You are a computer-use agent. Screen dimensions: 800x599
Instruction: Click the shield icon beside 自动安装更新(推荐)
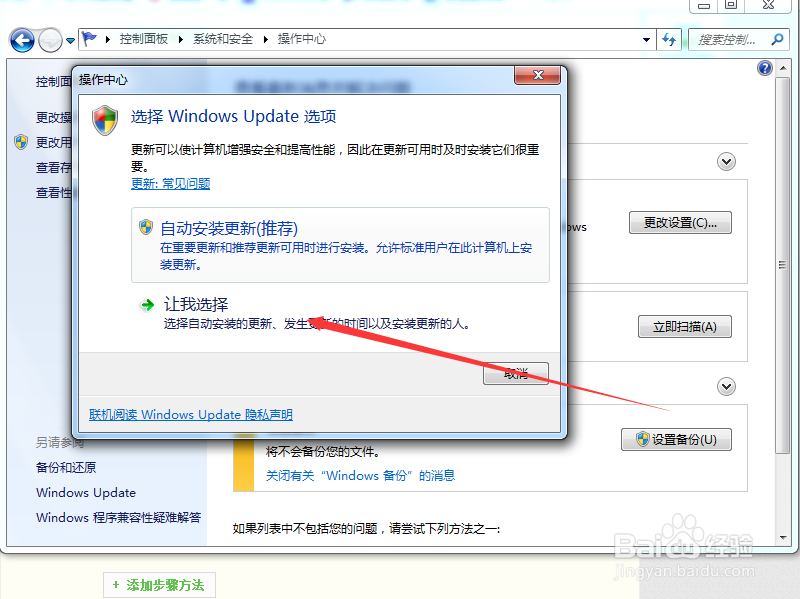147,227
